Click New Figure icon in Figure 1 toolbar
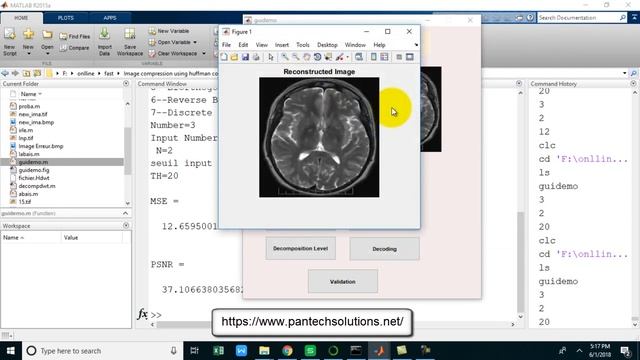The width and height of the screenshot is (640, 360). [224, 57]
